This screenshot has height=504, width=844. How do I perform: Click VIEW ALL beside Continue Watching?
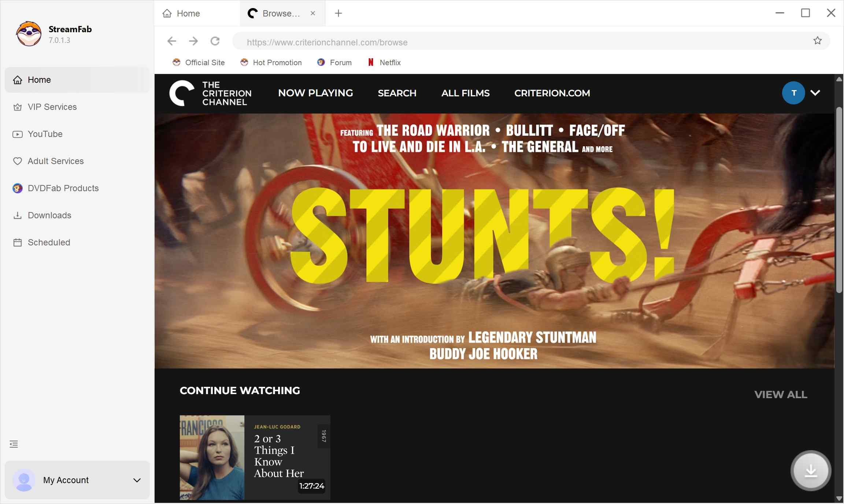click(x=781, y=394)
